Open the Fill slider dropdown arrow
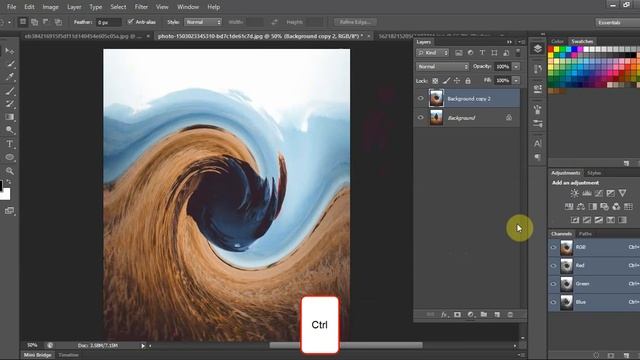Image resolution: width=640 pixels, height=360 pixels. (516, 80)
